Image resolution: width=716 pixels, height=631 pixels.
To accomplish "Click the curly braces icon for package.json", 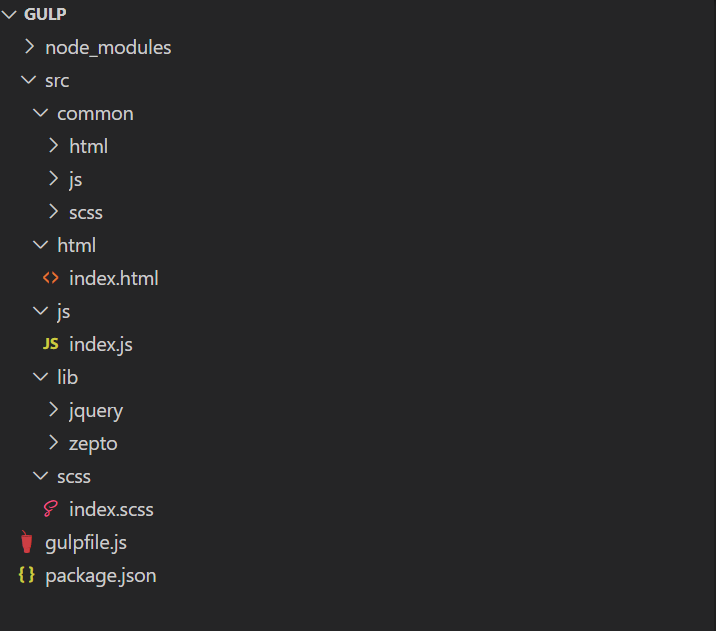I will [27, 576].
